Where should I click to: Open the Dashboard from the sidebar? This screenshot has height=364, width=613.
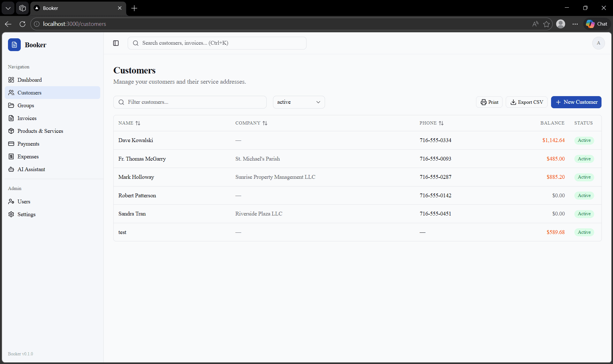tap(29, 80)
